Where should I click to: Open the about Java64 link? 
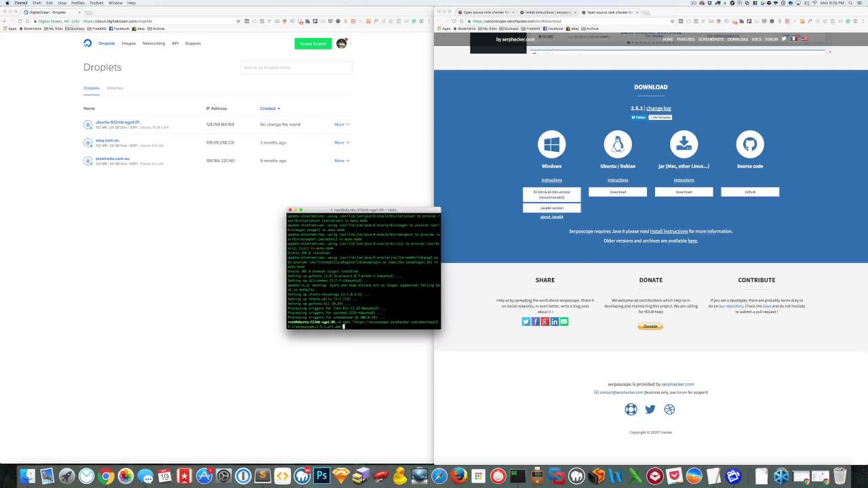[x=551, y=217]
